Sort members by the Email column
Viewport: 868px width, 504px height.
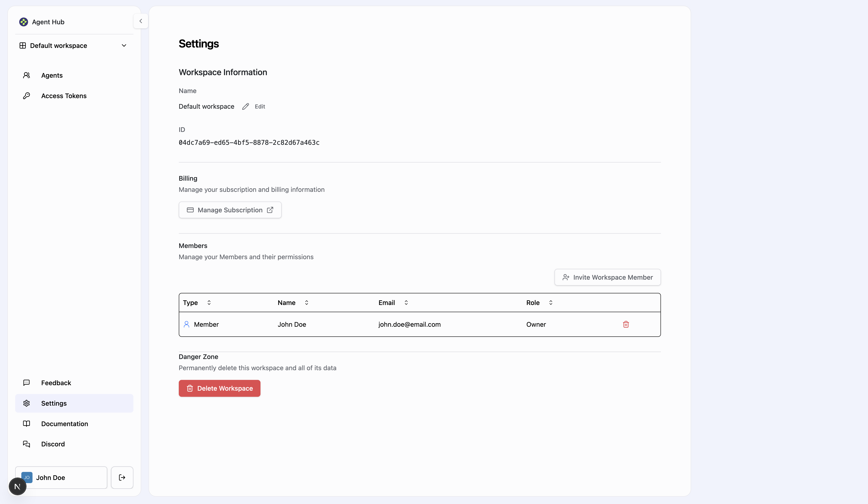pyautogui.click(x=406, y=302)
